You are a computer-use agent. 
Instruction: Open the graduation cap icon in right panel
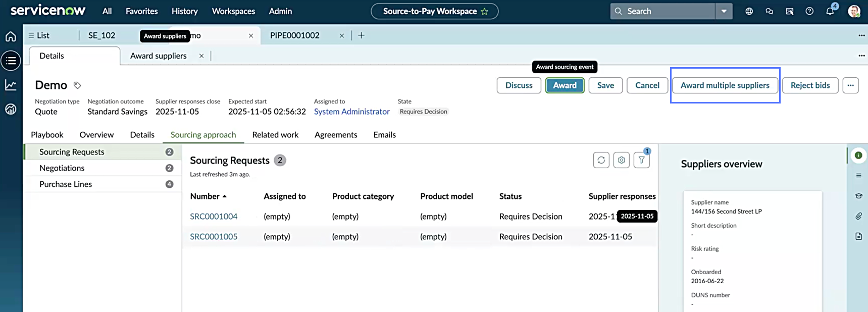tap(858, 196)
